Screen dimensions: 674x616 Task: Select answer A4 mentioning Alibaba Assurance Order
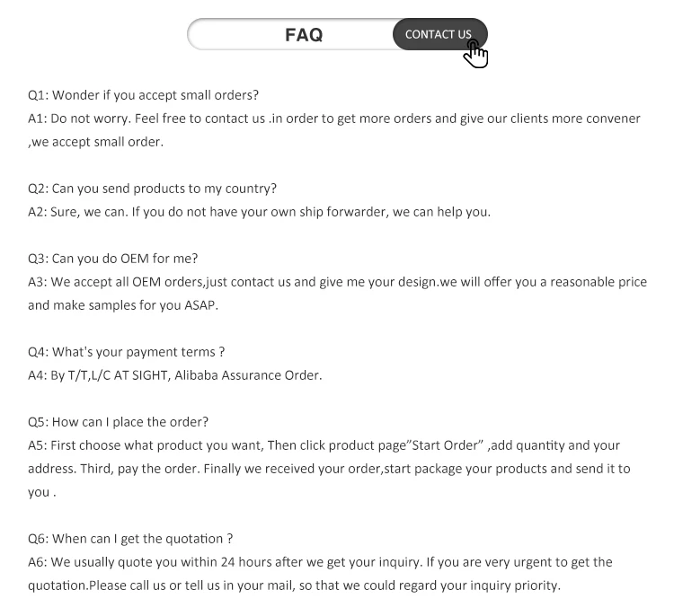pyautogui.click(x=175, y=375)
